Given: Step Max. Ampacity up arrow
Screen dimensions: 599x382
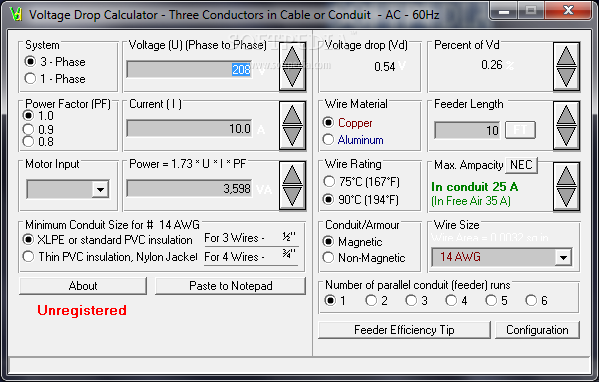Looking at the screenshot, I should [566, 175].
